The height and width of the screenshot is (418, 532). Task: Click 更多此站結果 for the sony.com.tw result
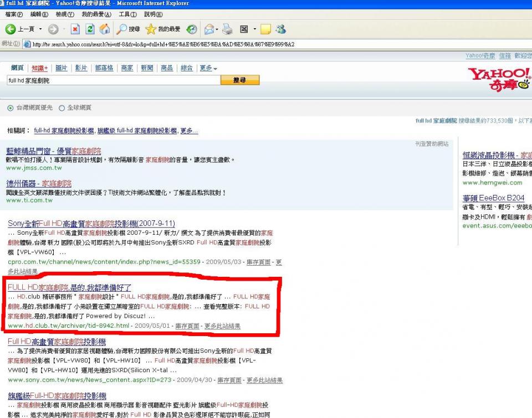(x=265, y=380)
